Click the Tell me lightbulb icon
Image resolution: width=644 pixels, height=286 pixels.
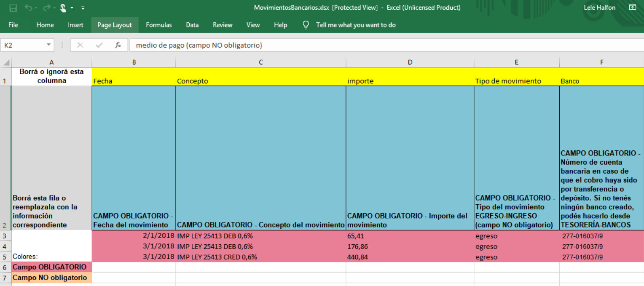pos(306,25)
